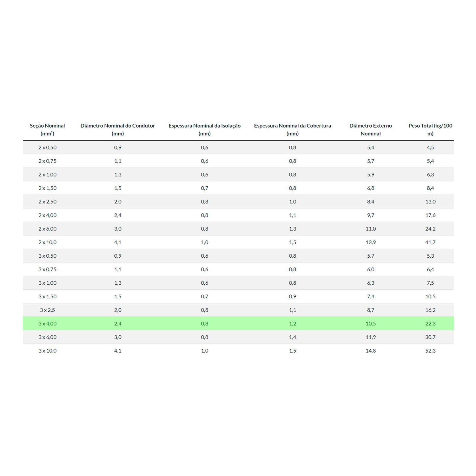Select the highlighted 3 x 4,00 cell

coord(47,324)
